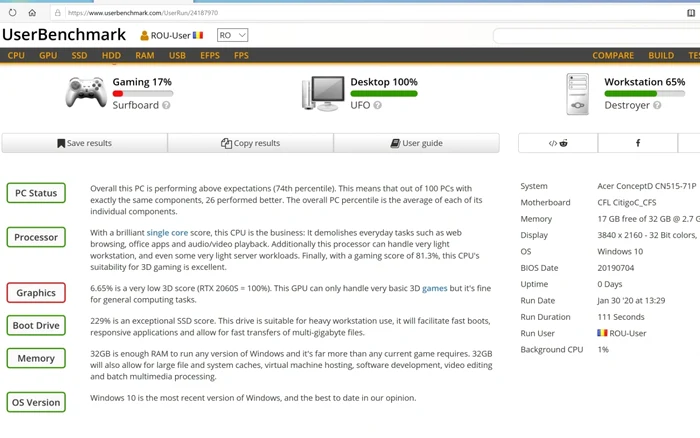The image size is (700, 438).
Task: Click the Memory section button
Action: point(36,358)
